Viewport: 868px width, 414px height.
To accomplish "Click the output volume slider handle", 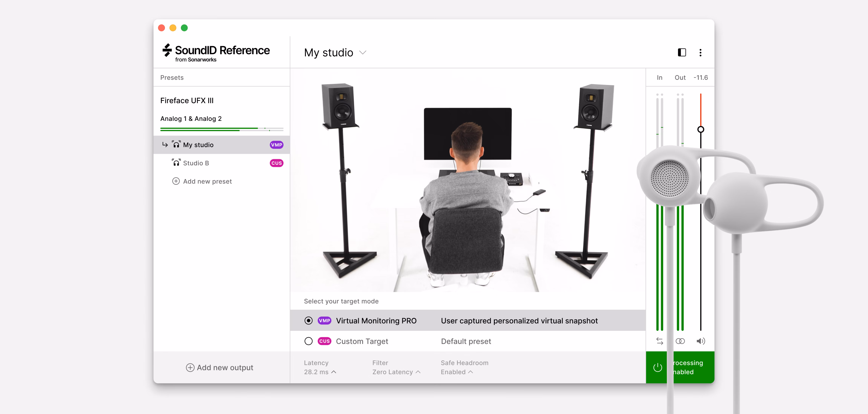I will [x=701, y=129].
